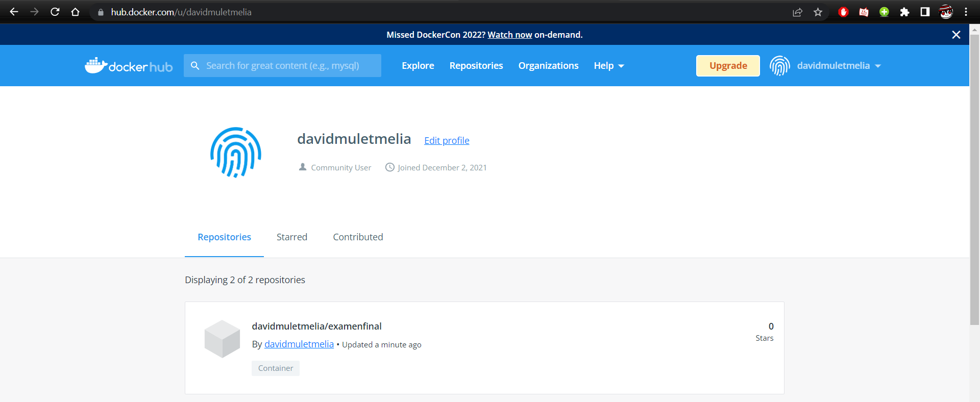Open the red hand blocker extension icon
Screen dimensions: 980x402
[843, 12]
